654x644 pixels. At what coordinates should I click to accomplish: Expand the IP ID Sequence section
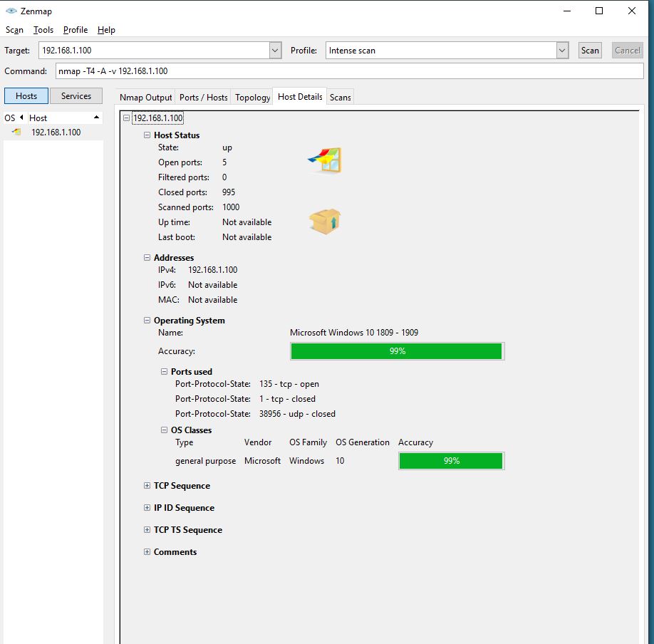pyautogui.click(x=147, y=508)
